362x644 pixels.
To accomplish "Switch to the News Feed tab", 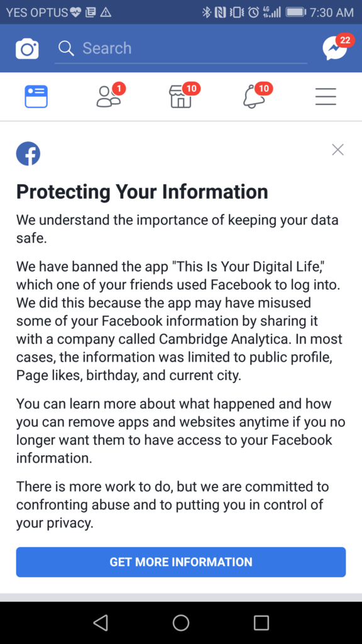I will pyautogui.click(x=36, y=97).
